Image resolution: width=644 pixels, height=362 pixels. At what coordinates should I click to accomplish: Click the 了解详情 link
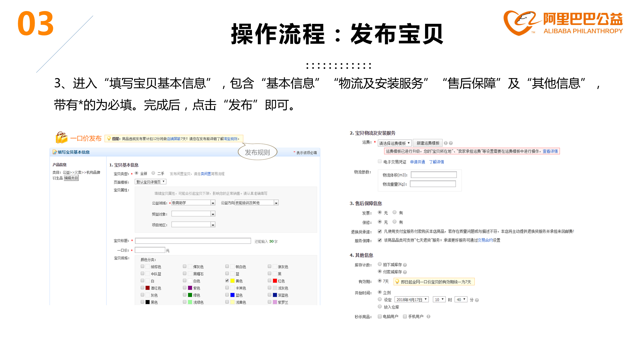437,162
